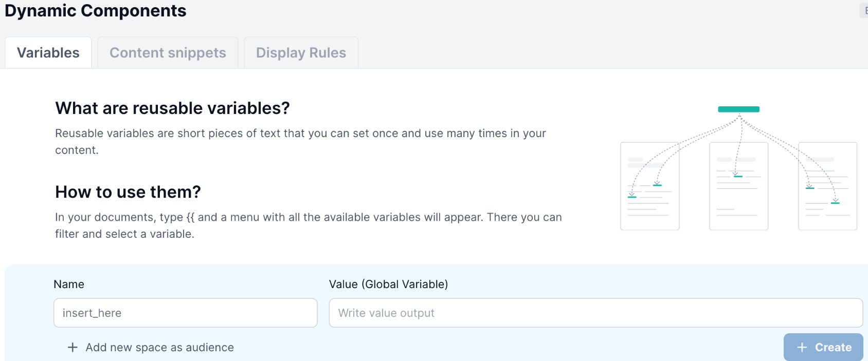Click the paragraph about typing {{
The width and height of the screenshot is (868, 361).
click(x=309, y=225)
